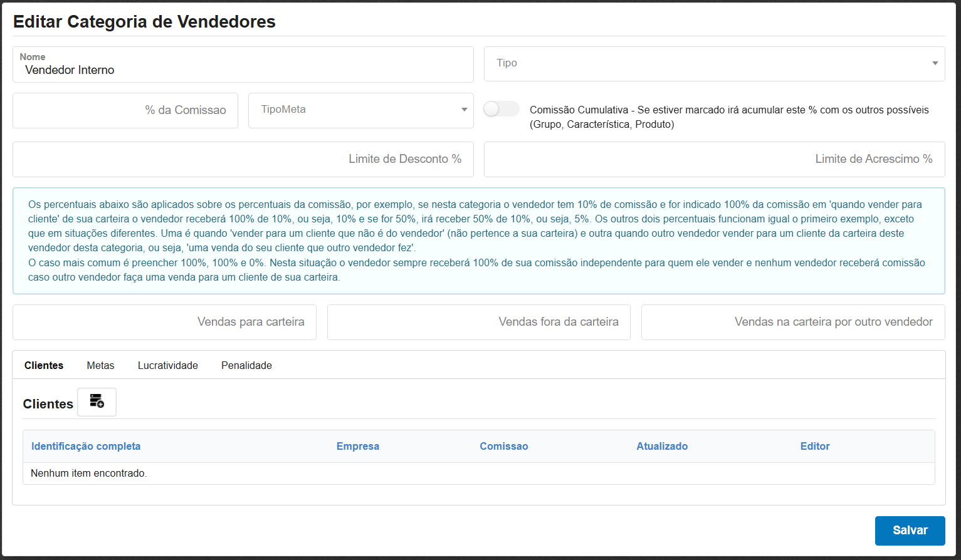Open the Lucratividade tab

point(167,365)
